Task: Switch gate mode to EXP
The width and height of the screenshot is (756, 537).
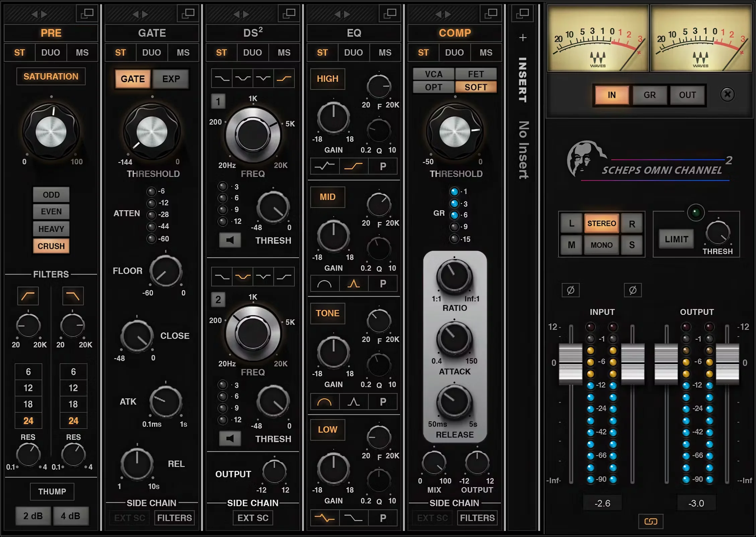Action: [x=171, y=79]
